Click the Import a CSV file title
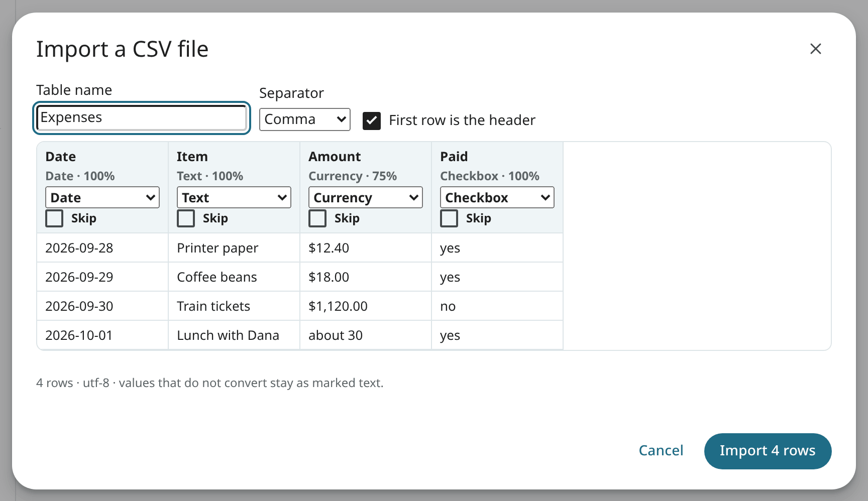 click(x=123, y=49)
